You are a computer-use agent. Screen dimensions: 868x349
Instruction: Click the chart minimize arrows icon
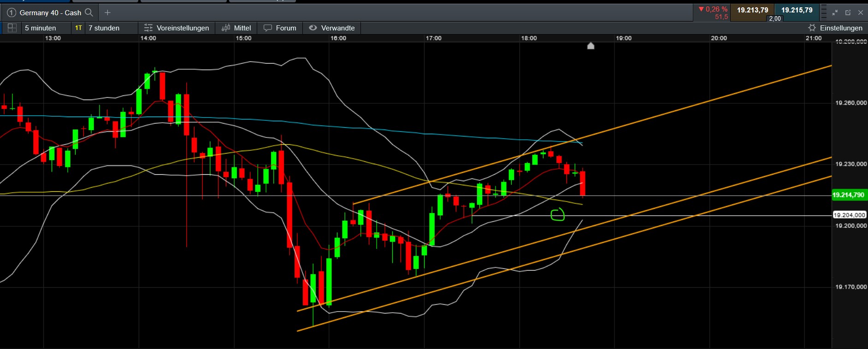(835, 12)
